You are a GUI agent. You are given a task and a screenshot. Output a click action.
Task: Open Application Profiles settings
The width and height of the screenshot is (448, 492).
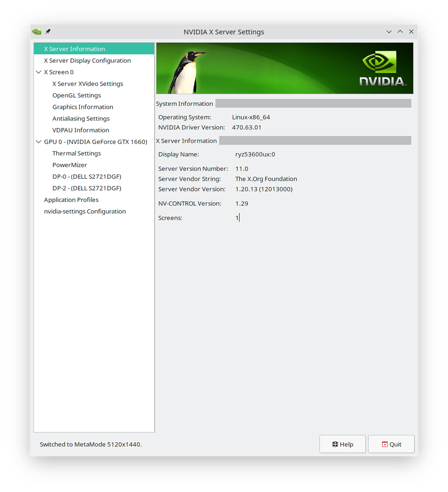click(71, 199)
